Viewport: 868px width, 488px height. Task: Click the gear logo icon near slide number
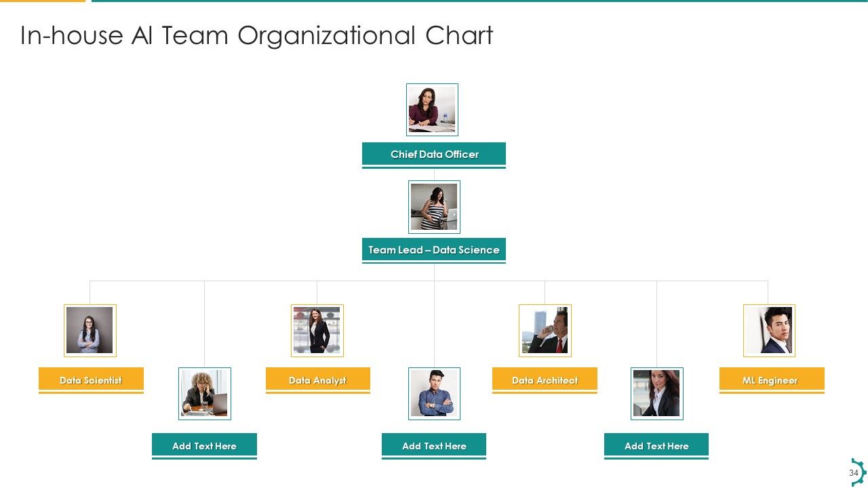(x=858, y=473)
